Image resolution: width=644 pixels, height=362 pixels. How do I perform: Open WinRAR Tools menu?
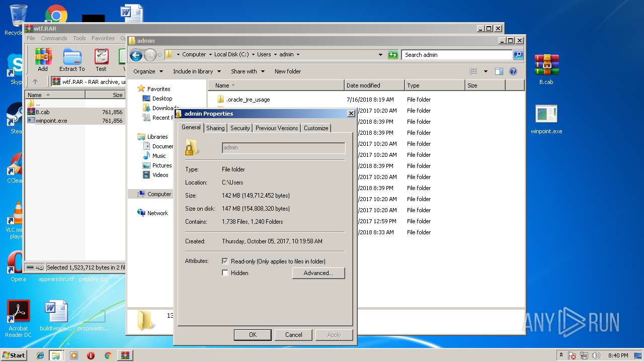(x=79, y=38)
